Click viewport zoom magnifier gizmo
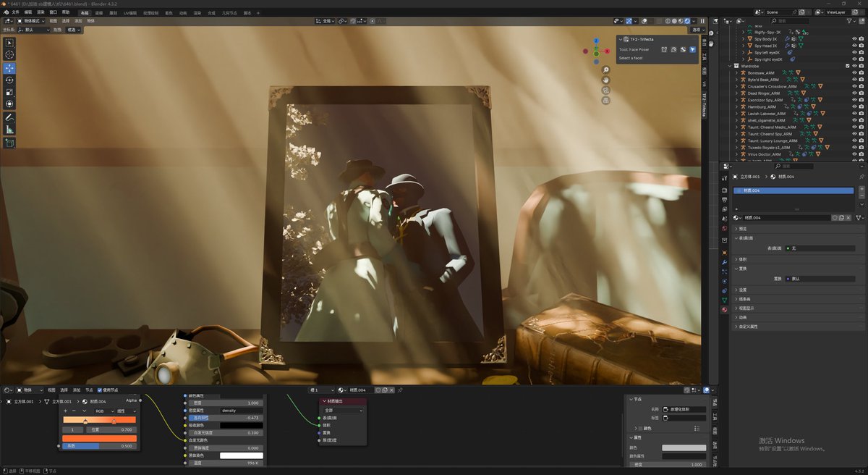The width and height of the screenshot is (868, 475). coord(605,70)
